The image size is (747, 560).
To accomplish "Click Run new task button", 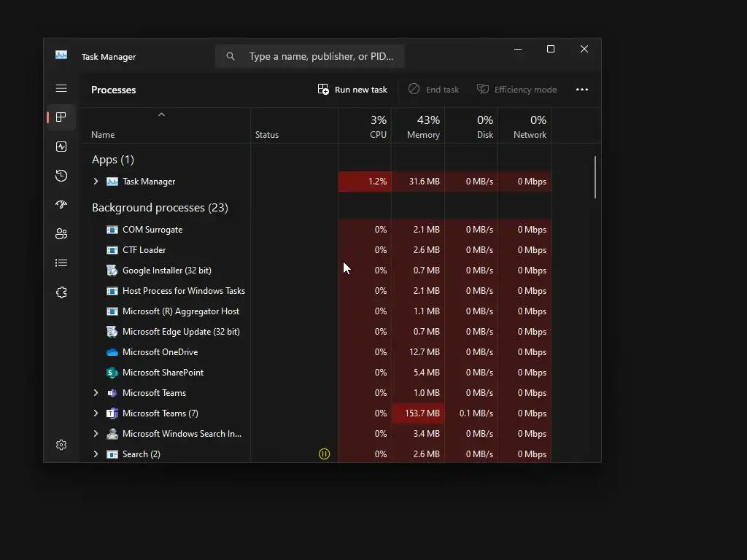I will coord(352,90).
